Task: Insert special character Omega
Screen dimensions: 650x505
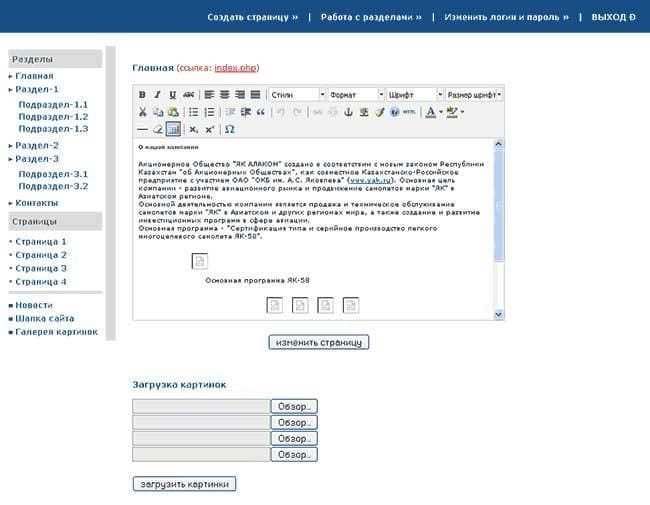Action: click(230, 129)
